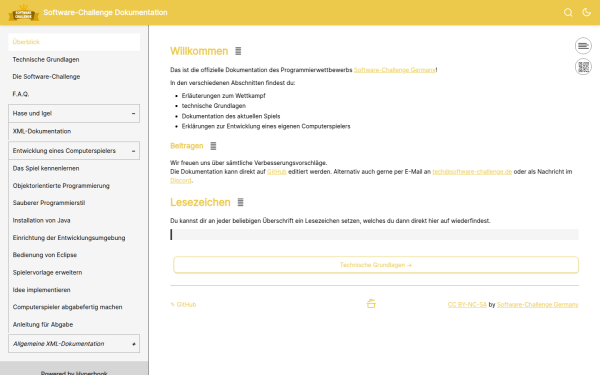Screen dimensions: 600x375
Task: Open Das Spiel kennenlernen page
Action: pyautogui.click(x=74, y=168)
